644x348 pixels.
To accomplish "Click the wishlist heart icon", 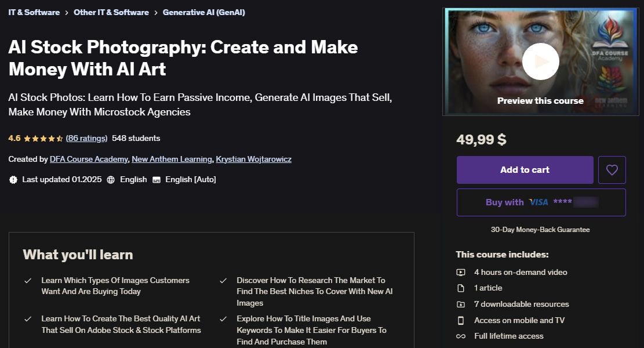I will 612,170.
